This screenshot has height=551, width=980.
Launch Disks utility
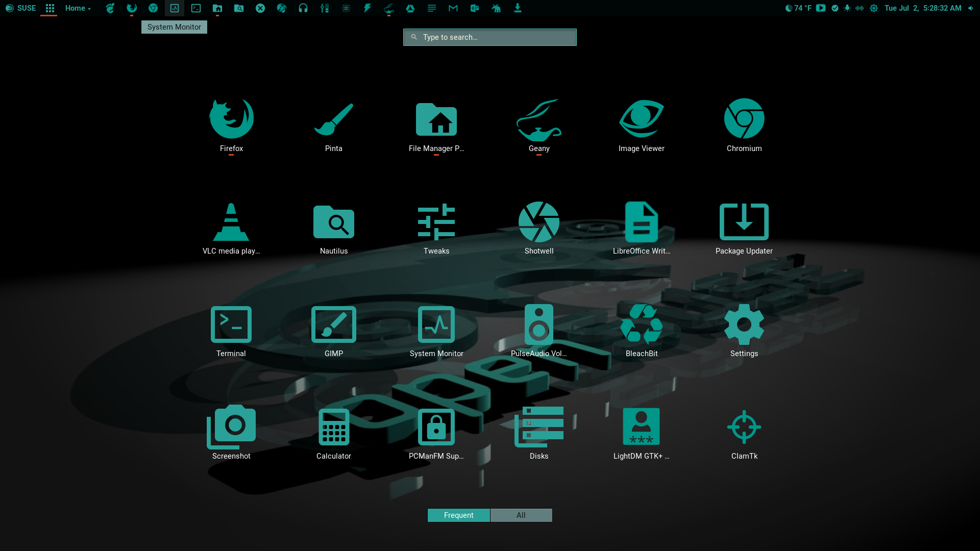[539, 434]
